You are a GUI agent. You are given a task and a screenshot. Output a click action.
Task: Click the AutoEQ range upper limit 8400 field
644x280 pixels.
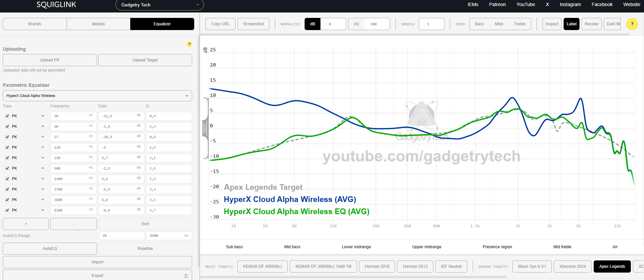click(x=169, y=236)
